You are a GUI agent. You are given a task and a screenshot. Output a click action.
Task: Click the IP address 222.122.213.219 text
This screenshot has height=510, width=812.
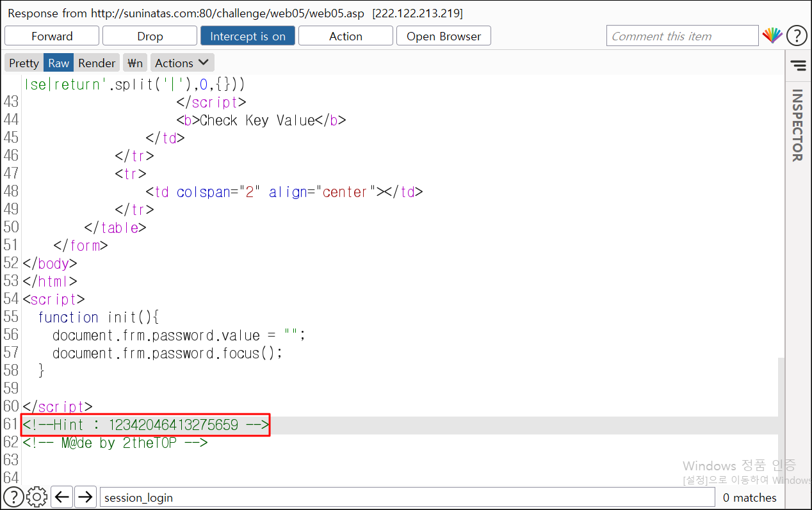coord(418,13)
